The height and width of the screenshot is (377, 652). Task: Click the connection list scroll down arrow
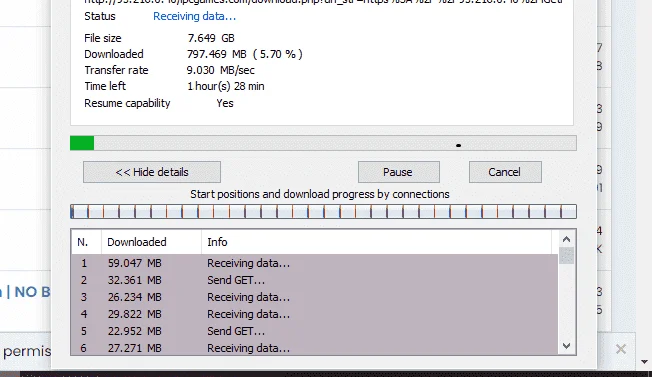click(566, 346)
